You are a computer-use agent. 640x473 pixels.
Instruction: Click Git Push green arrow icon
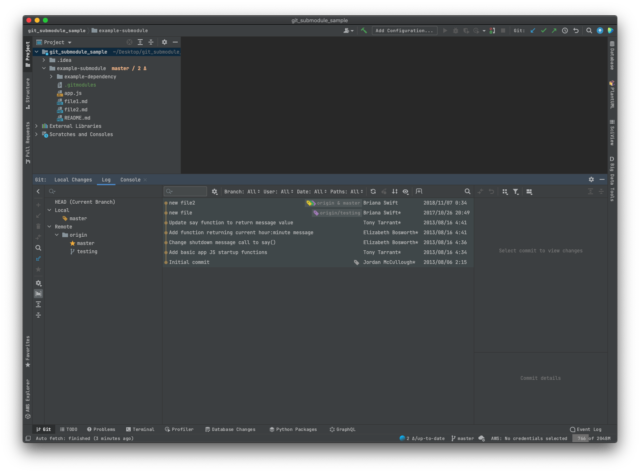tap(554, 31)
